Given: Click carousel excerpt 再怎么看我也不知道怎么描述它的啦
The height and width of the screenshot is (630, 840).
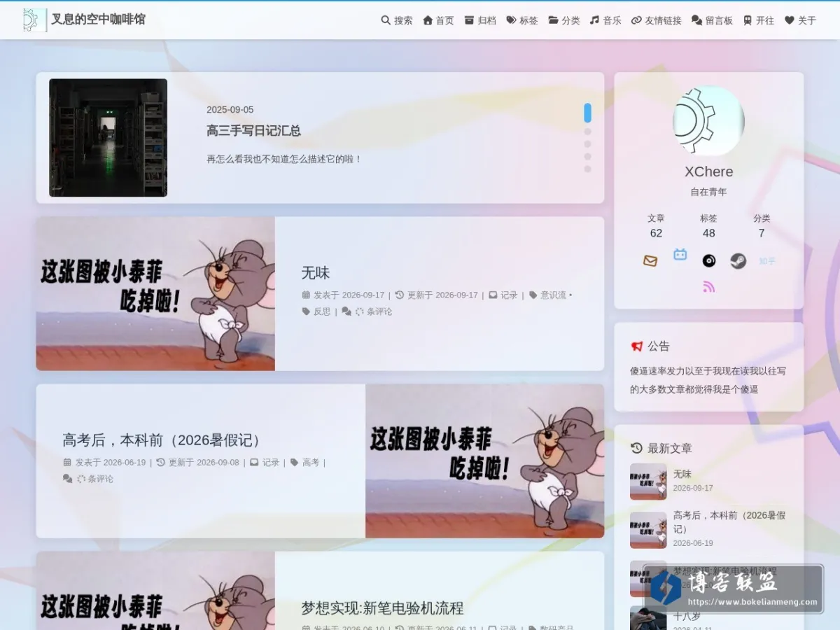Looking at the screenshot, I should [284, 159].
